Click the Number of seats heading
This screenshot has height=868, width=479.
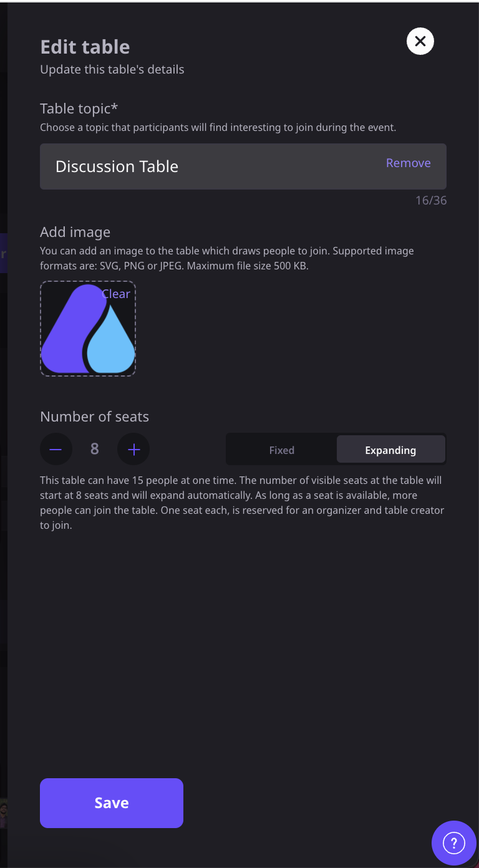95,417
